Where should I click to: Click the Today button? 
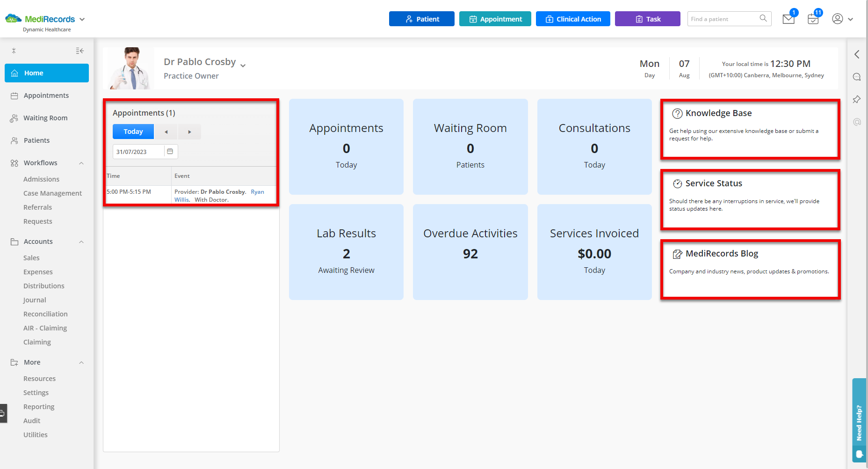[133, 132]
